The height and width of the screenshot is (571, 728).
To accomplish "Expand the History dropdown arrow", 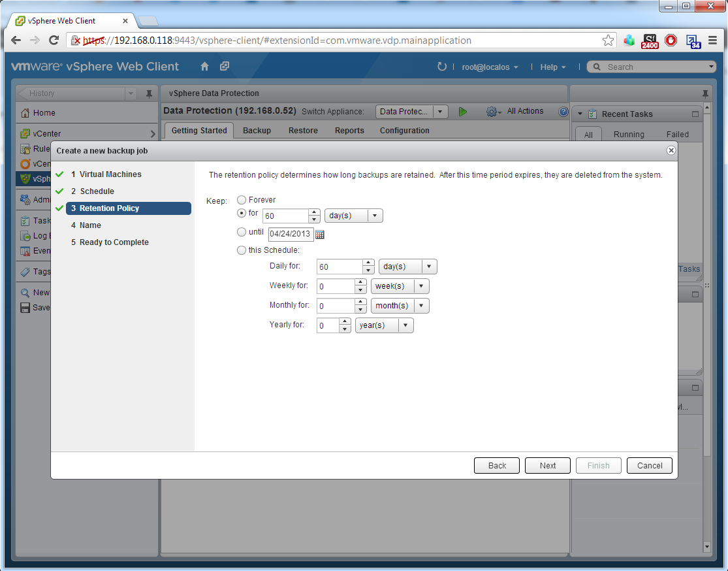I will [x=131, y=93].
